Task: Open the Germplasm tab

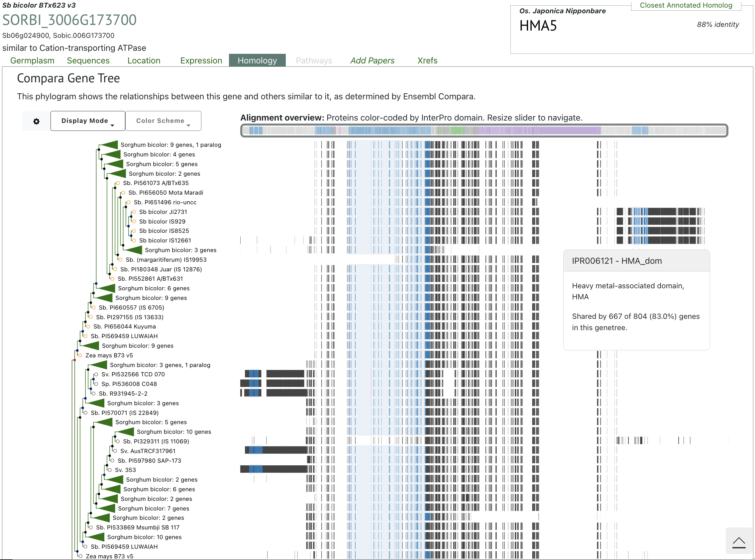Action: (32, 61)
